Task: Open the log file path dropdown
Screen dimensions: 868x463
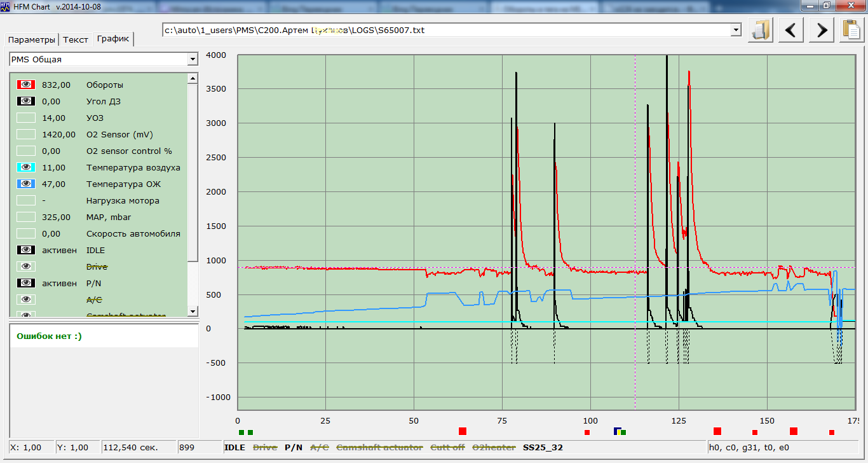Action: 736,30
